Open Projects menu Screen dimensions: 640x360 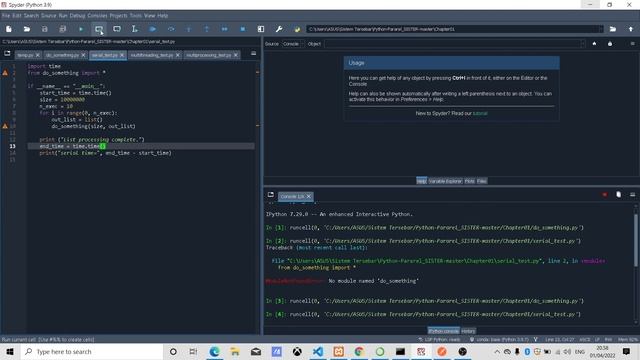(x=118, y=16)
